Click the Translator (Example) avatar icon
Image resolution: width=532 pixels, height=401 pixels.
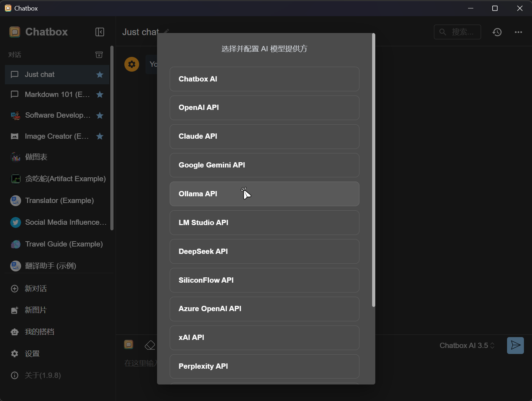(15, 200)
